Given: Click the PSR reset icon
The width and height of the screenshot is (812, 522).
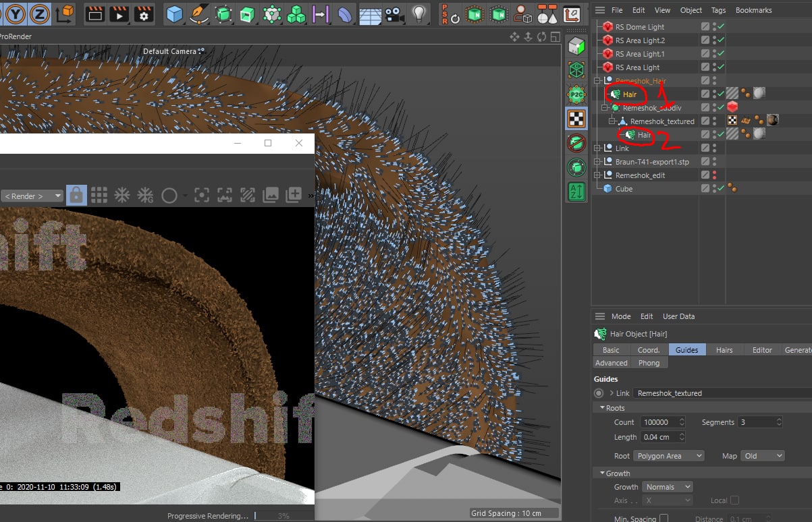Looking at the screenshot, I should 450,13.
